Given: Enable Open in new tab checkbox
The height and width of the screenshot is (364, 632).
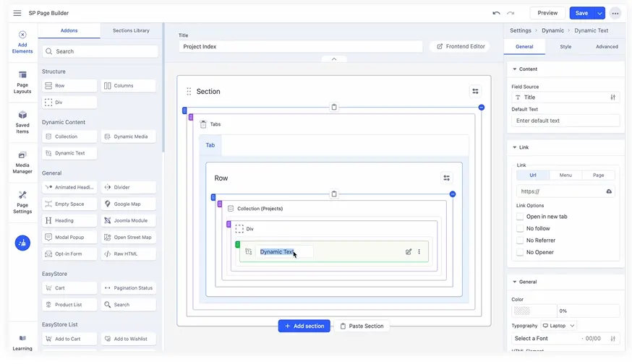Looking at the screenshot, I should [x=520, y=217].
